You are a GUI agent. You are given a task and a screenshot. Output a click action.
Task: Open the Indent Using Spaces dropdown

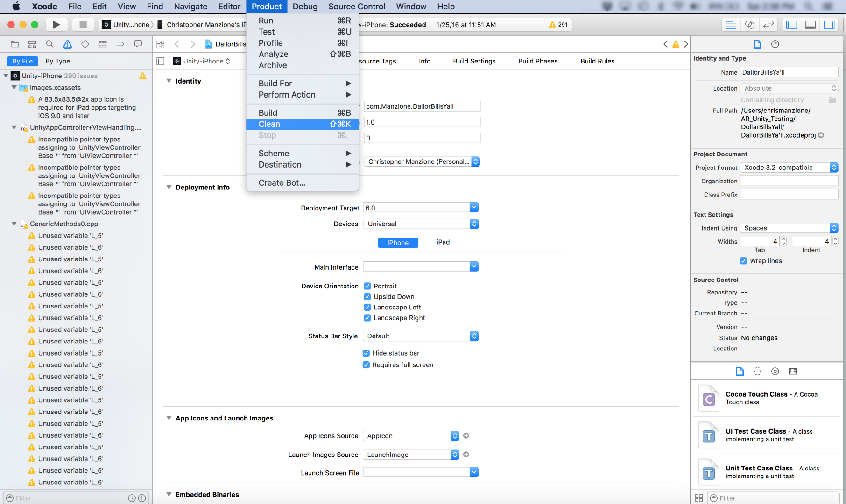789,228
